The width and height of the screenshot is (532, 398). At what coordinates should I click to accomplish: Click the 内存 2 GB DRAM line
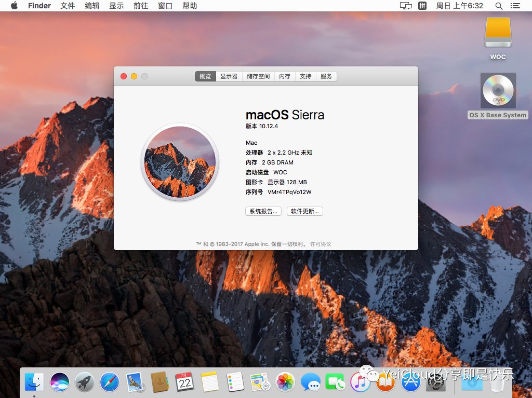pos(270,162)
